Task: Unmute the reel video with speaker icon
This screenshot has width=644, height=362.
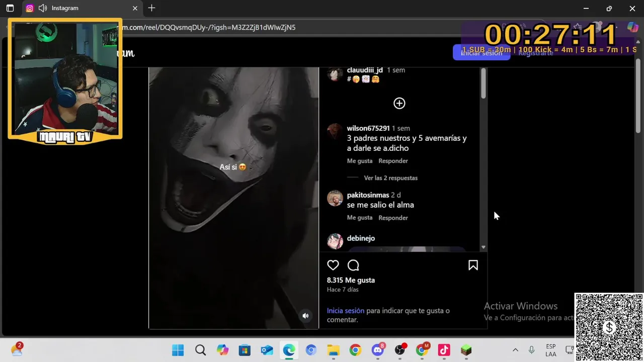Action: (x=305, y=316)
